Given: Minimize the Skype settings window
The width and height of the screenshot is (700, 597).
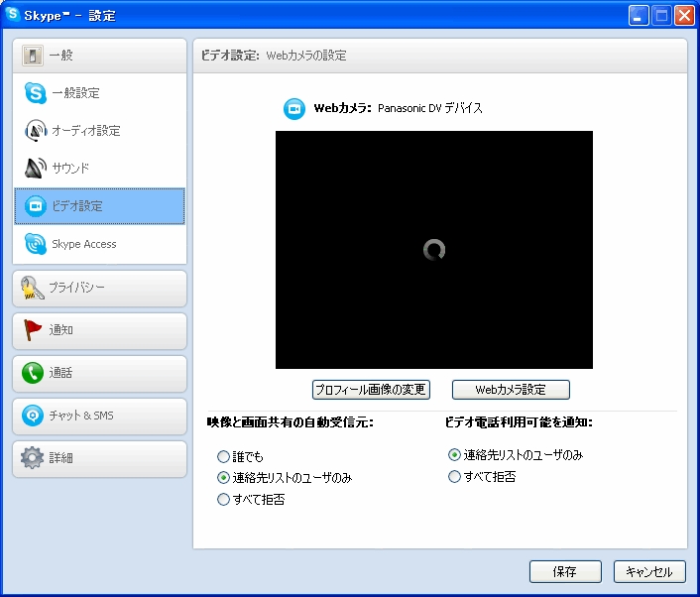Looking at the screenshot, I should [639, 16].
